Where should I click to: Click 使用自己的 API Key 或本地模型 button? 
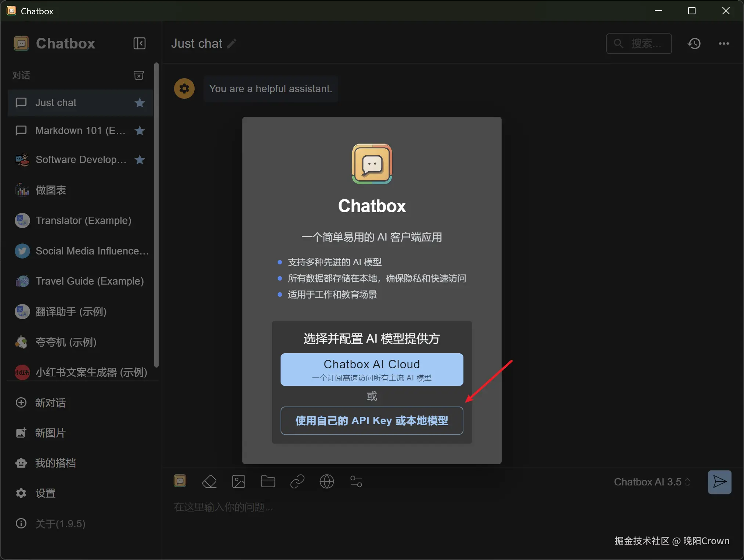pyautogui.click(x=372, y=420)
